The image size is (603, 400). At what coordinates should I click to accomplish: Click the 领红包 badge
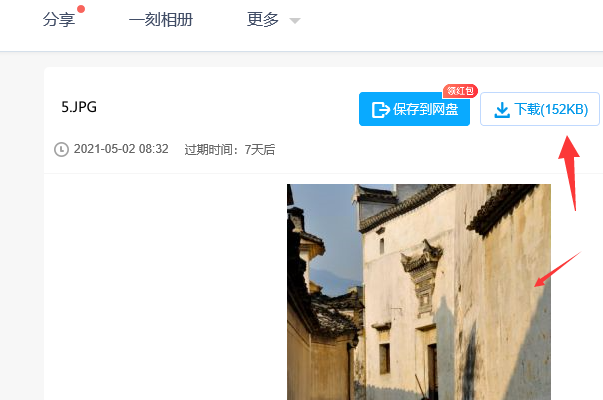pos(460,91)
